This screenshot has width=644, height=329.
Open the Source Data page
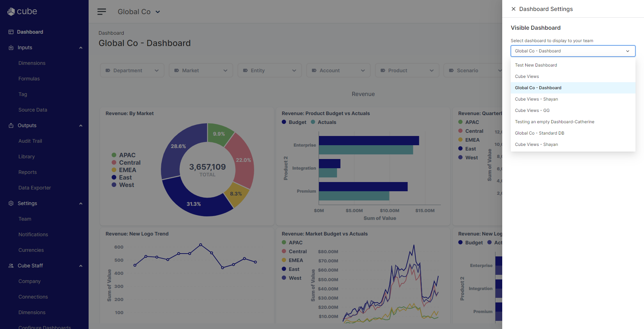click(33, 110)
